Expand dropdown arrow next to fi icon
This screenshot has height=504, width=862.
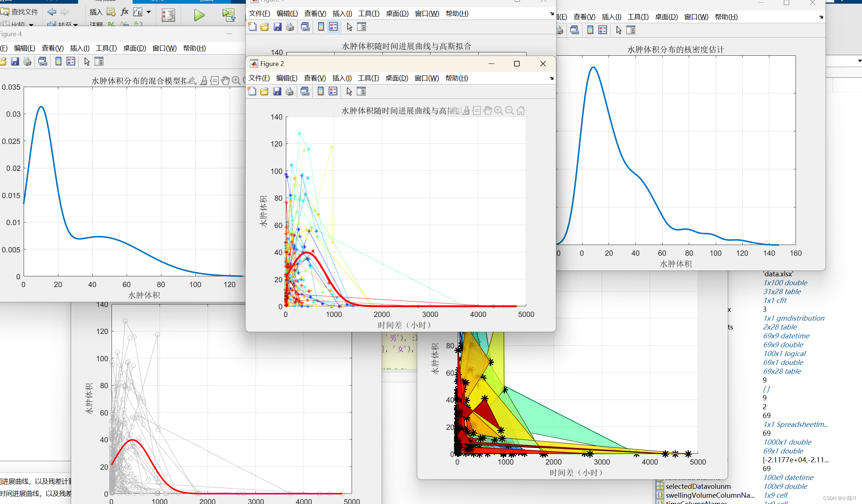(x=149, y=12)
